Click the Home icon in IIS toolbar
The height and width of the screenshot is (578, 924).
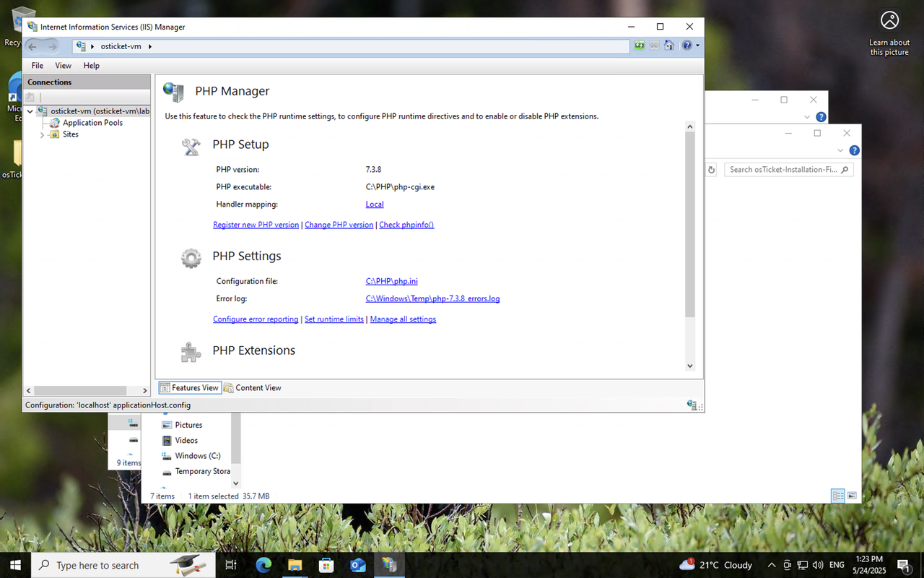tap(669, 46)
